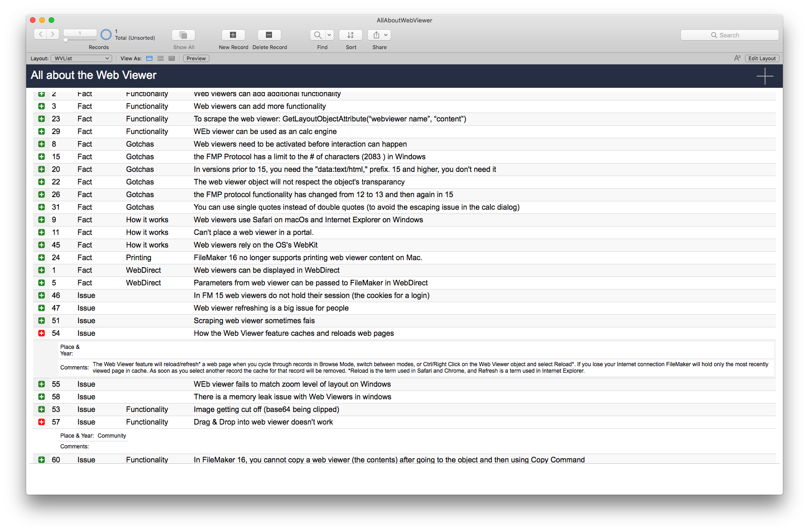Screen dimensions: 809x532
Task: Toggle details for record 45
Action: click(42, 245)
